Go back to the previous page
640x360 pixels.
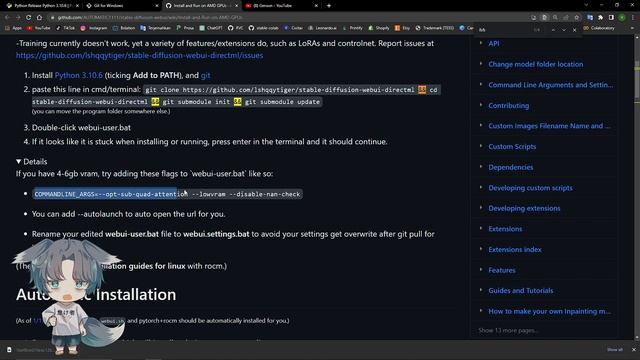(7, 17)
